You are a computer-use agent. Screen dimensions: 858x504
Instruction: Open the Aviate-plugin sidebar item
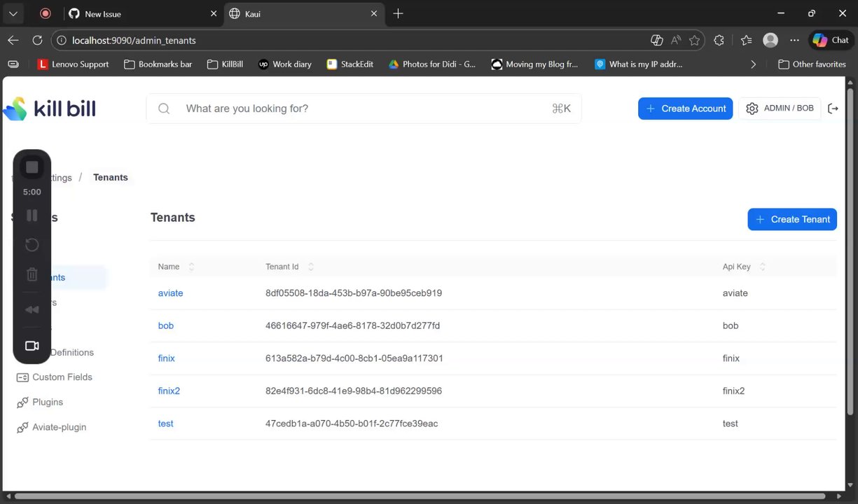[59, 428]
